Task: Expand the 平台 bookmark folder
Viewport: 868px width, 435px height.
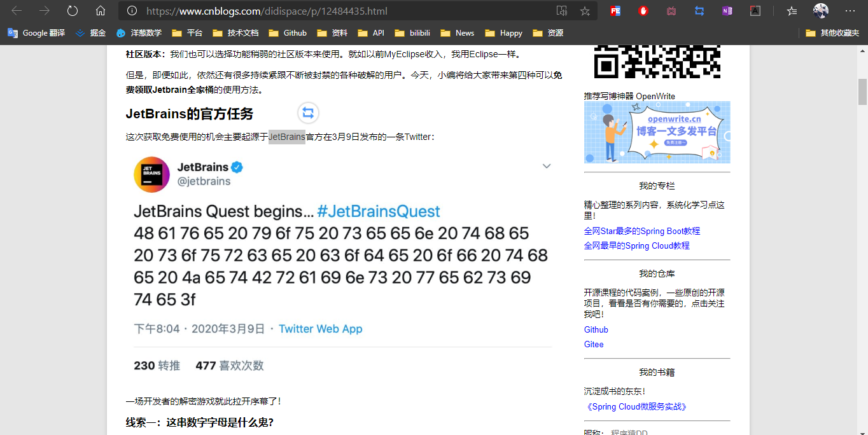Action: pyautogui.click(x=187, y=33)
